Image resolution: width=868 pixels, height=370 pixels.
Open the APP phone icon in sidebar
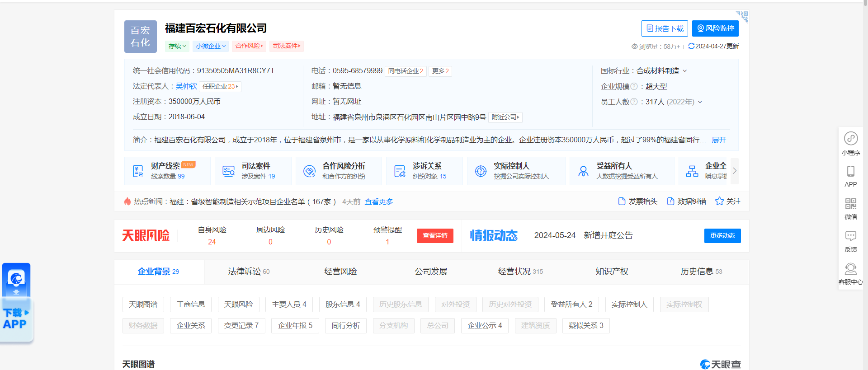[x=850, y=171]
